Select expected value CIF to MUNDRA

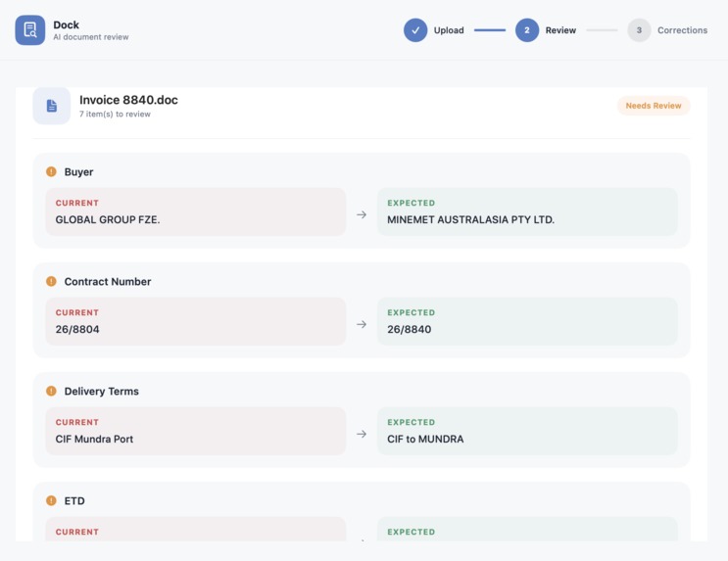point(425,439)
